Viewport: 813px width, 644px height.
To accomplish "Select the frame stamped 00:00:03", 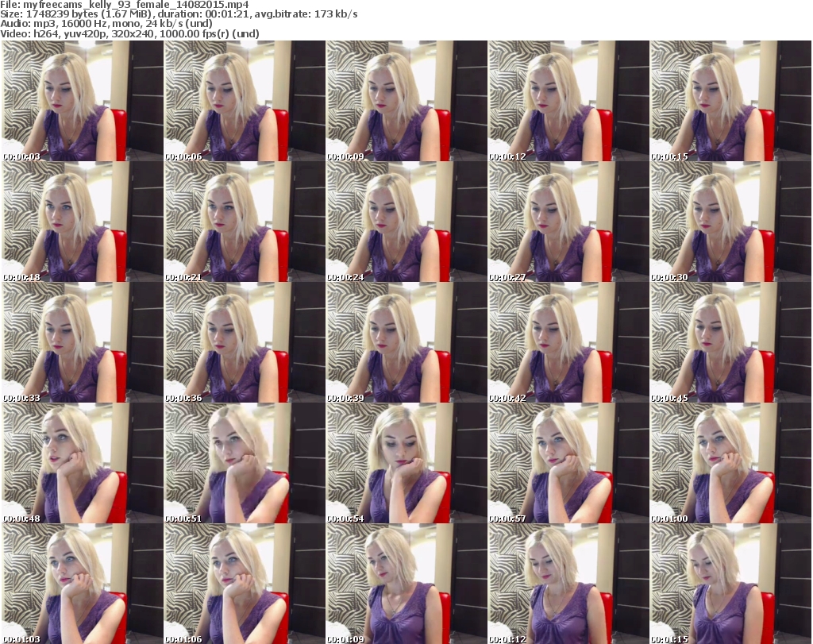I will pos(83,101).
